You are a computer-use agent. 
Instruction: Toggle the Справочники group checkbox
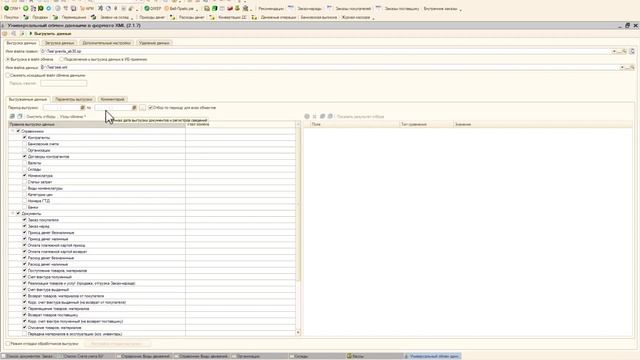(x=18, y=131)
